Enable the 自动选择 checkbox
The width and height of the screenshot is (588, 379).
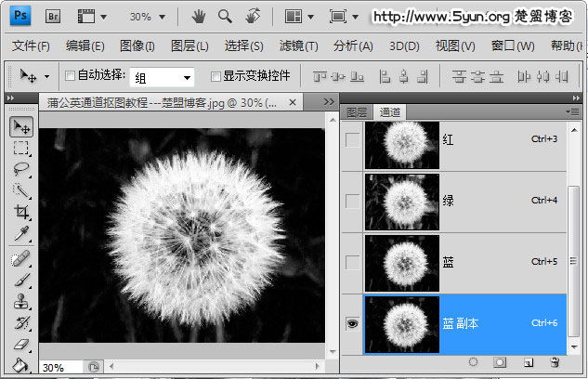tap(70, 76)
